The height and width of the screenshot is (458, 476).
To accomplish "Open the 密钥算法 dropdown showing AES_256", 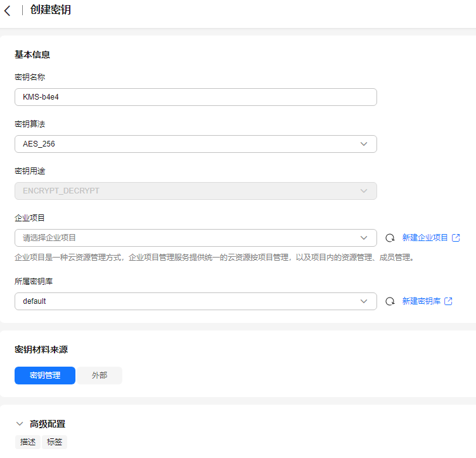I will (x=196, y=144).
